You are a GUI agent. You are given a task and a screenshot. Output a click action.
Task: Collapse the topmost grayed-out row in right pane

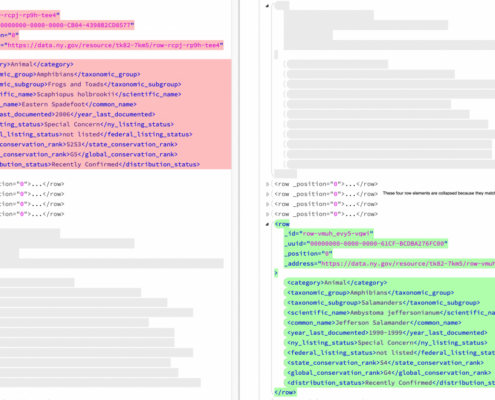267,6
